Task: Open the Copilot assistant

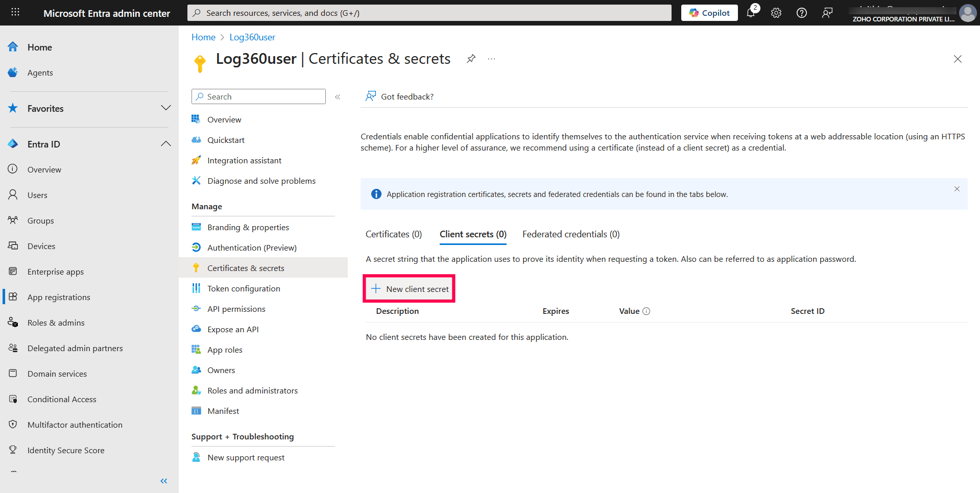Action: click(709, 13)
